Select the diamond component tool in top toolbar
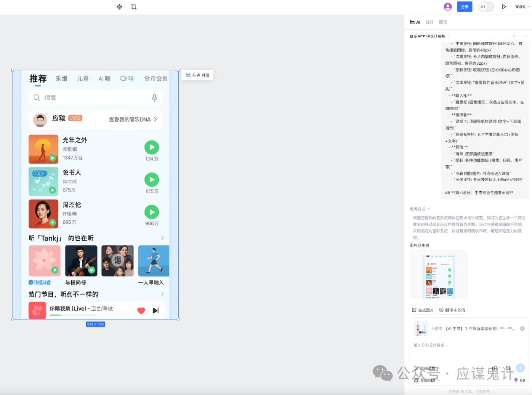 (119, 7)
